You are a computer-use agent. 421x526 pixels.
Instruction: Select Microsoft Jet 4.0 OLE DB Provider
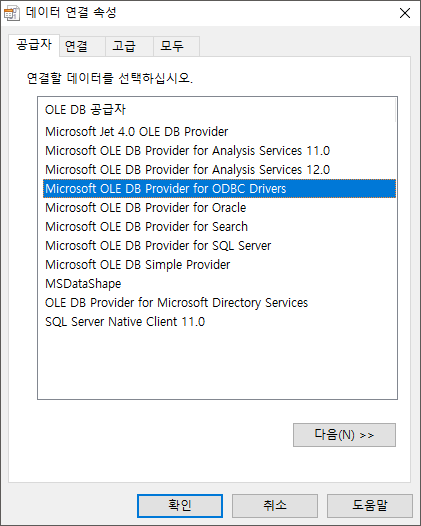[x=219, y=132]
